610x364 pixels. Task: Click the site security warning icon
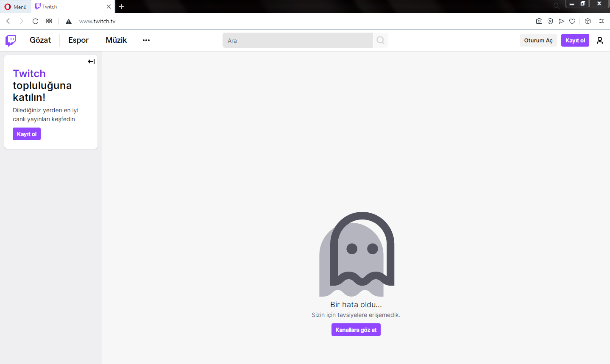click(68, 21)
